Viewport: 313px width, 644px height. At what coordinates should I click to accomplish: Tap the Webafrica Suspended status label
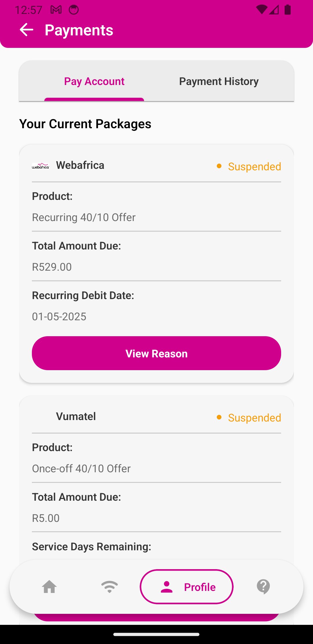(x=254, y=167)
